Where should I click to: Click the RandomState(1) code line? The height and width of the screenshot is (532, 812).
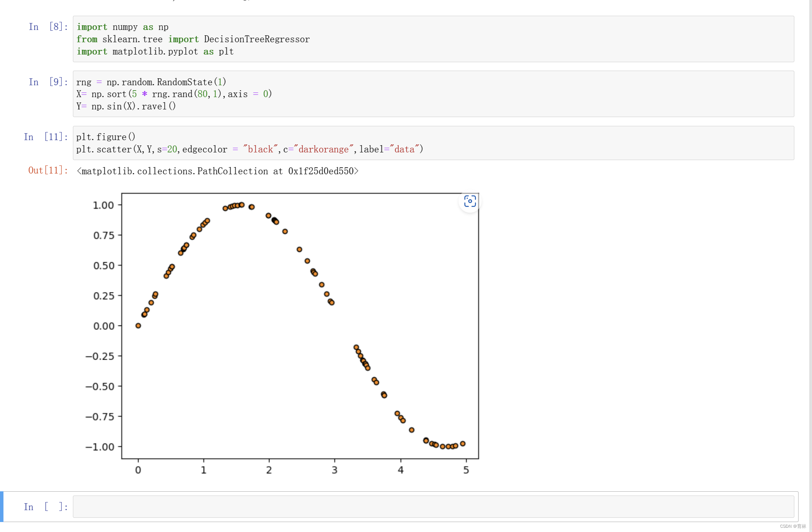point(151,82)
